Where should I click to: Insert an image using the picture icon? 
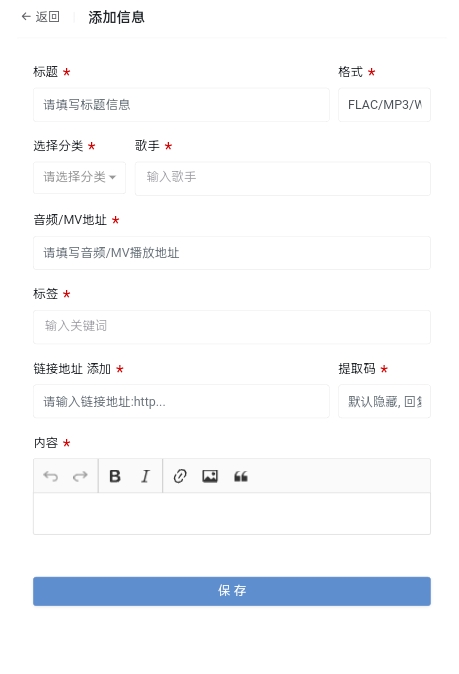pos(210,476)
